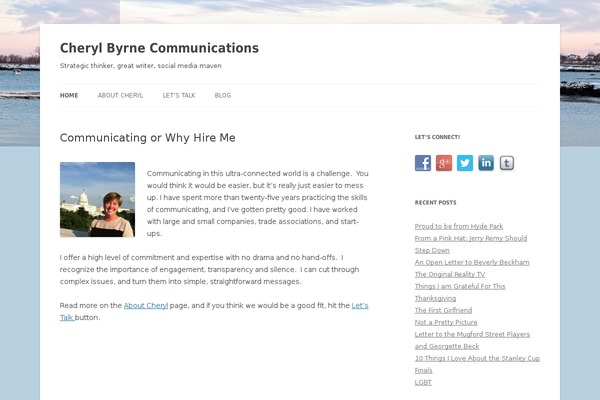Select Let's Talk in navigation menu
The height and width of the screenshot is (400, 600).
(179, 95)
